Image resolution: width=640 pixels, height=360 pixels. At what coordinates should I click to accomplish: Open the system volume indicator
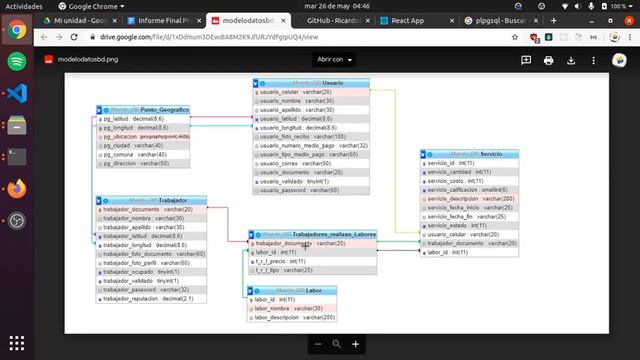tap(578, 6)
